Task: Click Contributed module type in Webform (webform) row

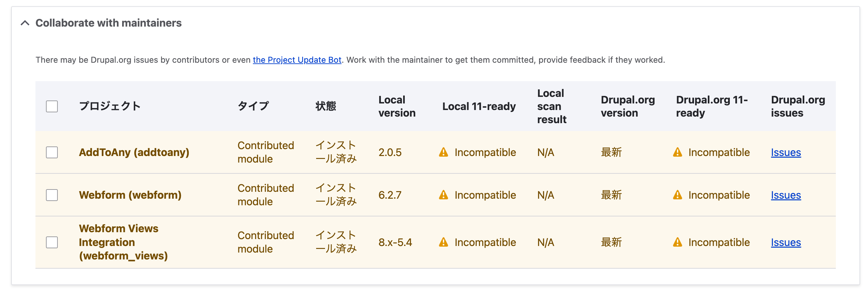Action: tap(266, 195)
